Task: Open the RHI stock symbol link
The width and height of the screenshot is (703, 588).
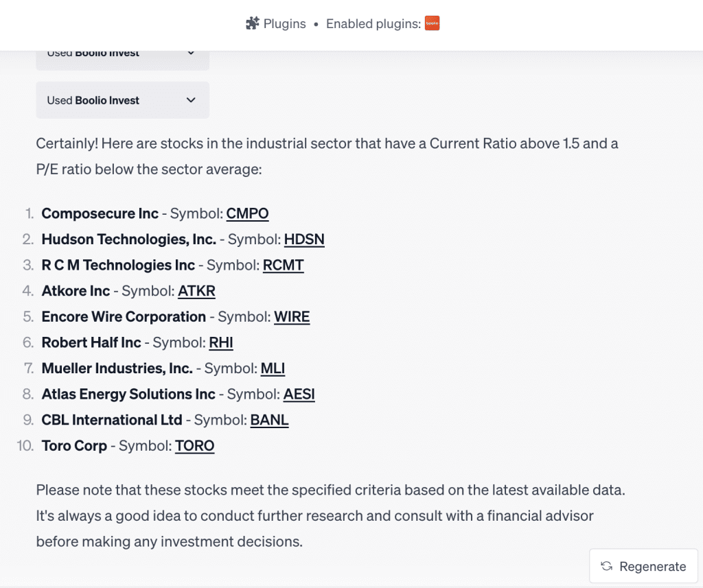Action: pos(221,342)
